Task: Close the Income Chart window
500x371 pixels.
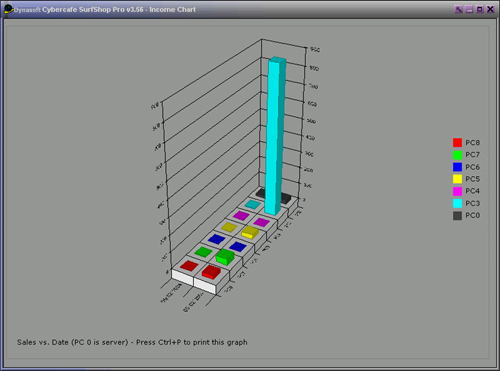Action: pos(490,9)
